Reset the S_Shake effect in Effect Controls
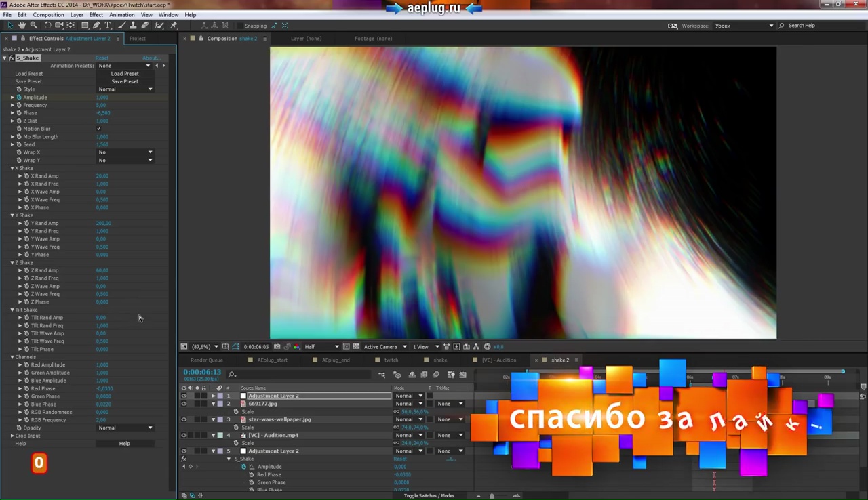This screenshot has height=500, width=868. click(x=102, y=58)
